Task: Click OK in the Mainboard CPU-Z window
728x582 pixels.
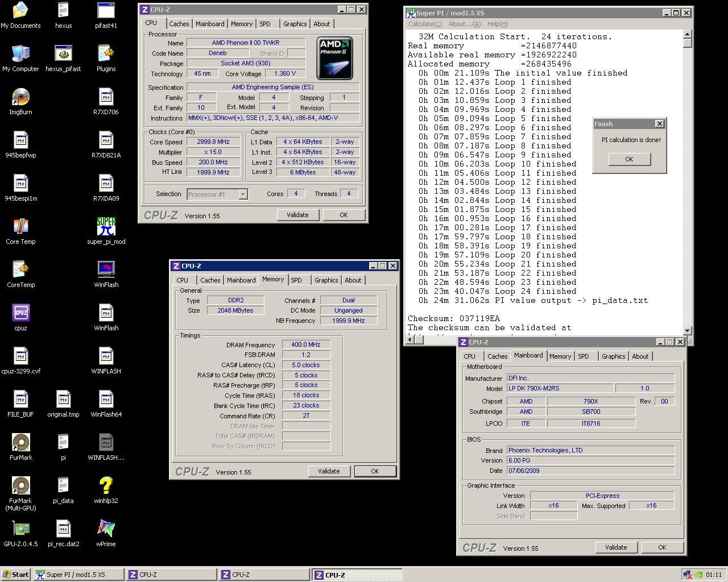Action: click(x=662, y=547)
